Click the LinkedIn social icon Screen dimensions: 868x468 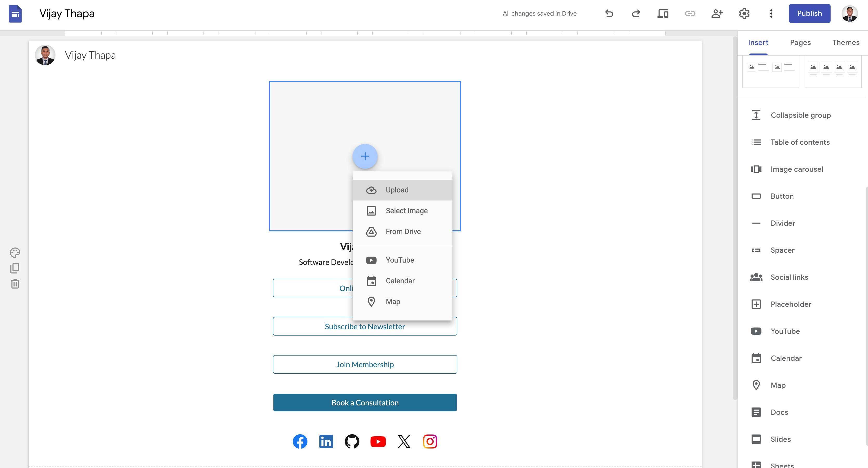tap(326, 442)
